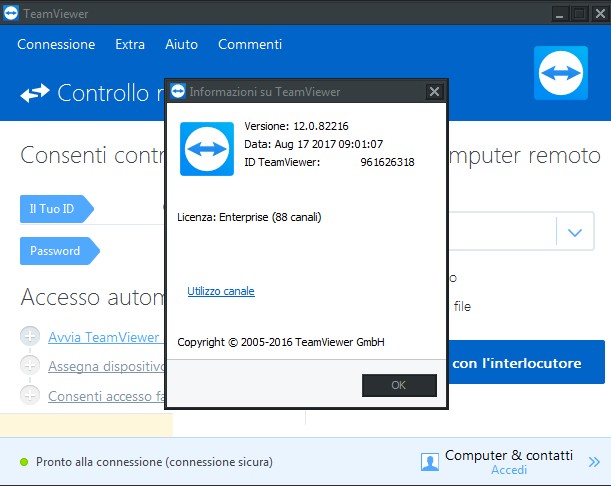611x486 pixels.
Task: Click OK in the Informazioni dialog
Action: pos(399,385)
